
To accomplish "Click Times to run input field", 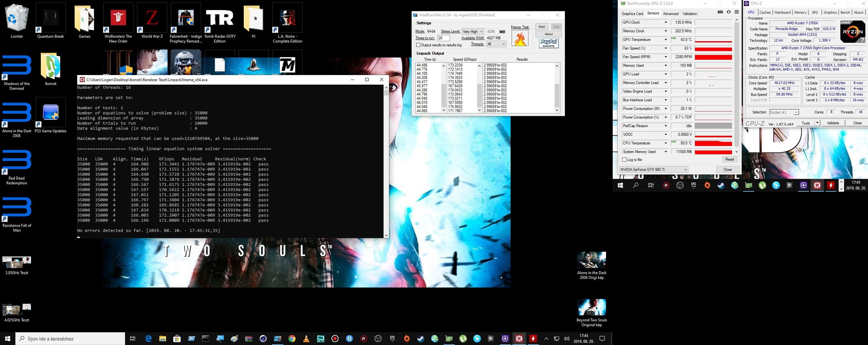I will coord(443,38).
